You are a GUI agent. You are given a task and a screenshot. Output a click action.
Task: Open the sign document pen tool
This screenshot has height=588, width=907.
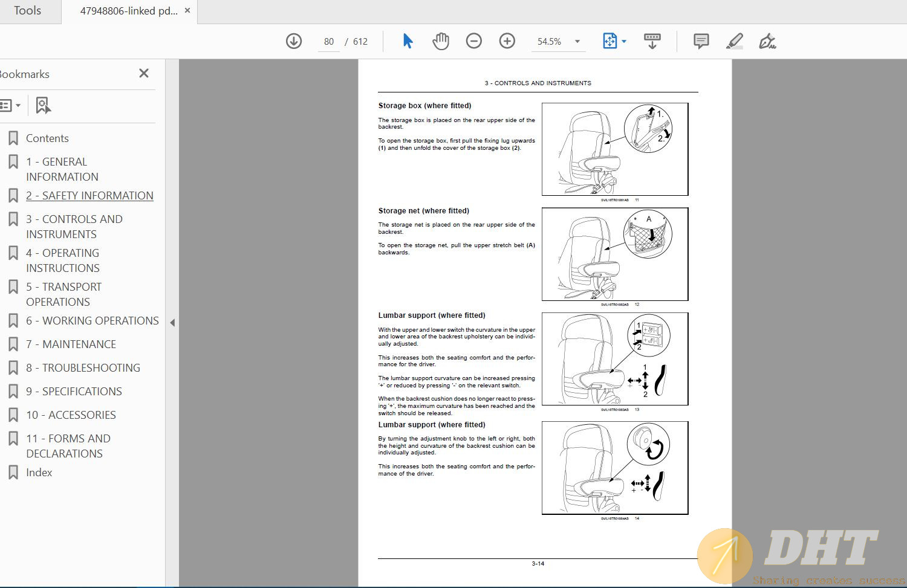(x=767, y=41)
